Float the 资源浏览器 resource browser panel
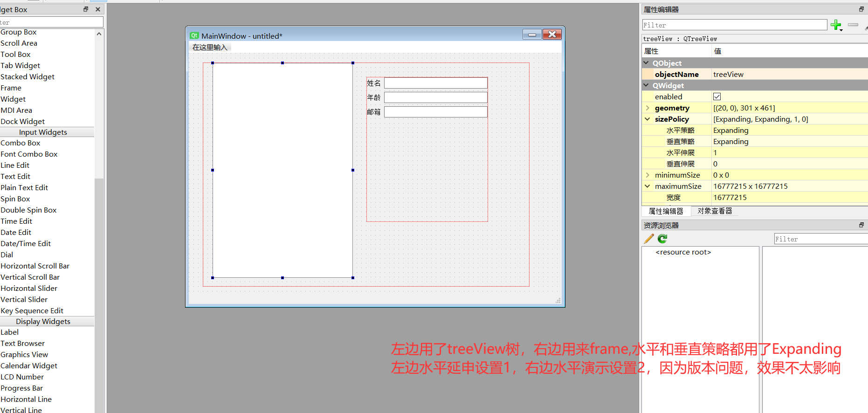868x413 pixels. pyautogui.click(x=861, y=225)
